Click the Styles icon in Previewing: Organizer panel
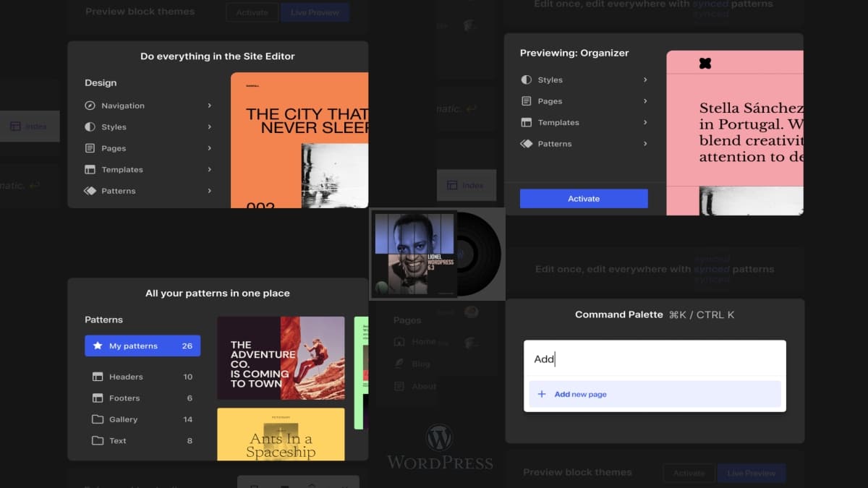 [x=526, y=80]
